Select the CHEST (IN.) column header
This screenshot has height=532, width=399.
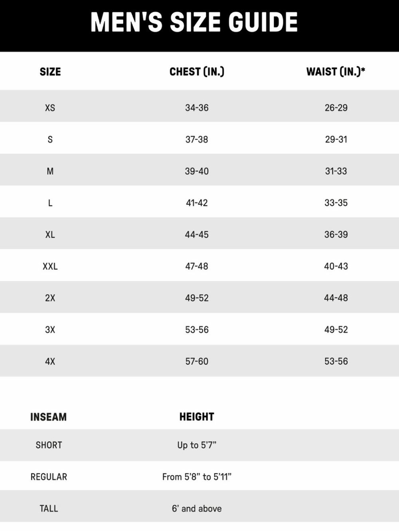click(197, 72)
